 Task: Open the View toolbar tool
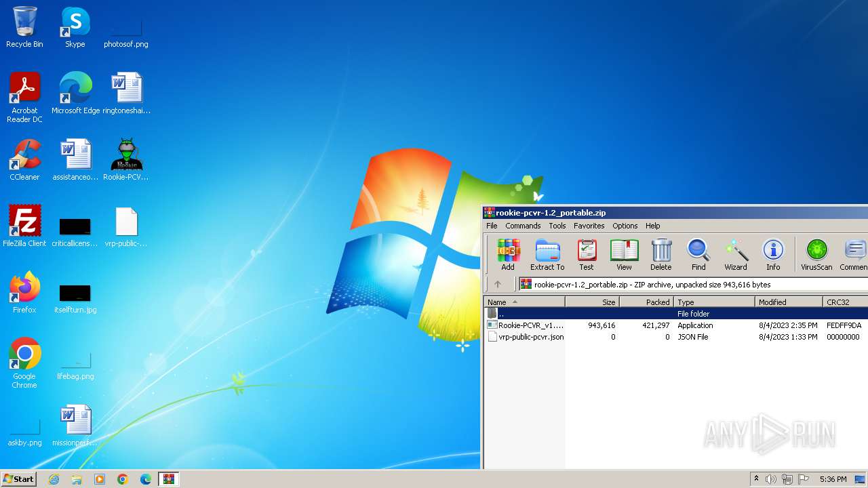[x=624, y=254]
